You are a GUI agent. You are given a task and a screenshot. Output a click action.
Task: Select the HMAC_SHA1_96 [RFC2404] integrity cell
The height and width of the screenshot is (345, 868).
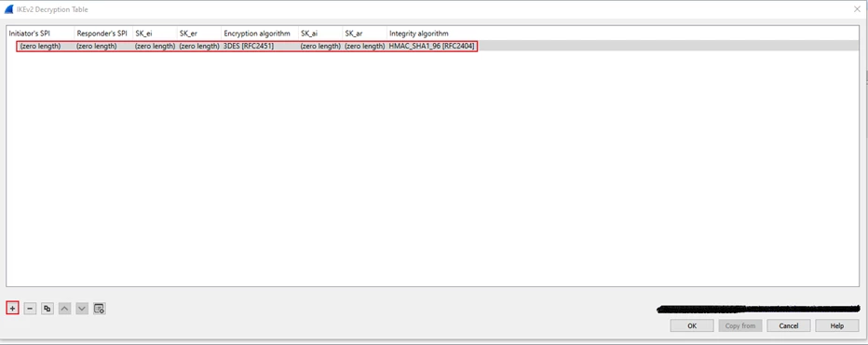point(432,46)
